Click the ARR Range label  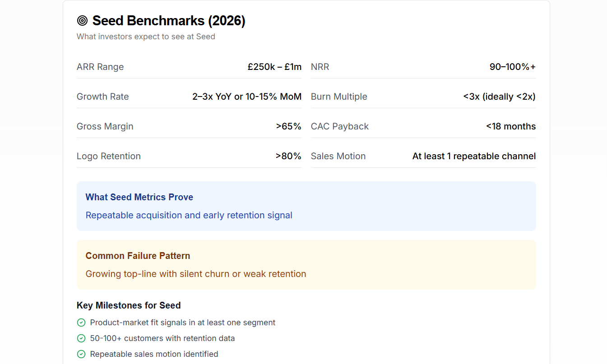tap(100, 67)
